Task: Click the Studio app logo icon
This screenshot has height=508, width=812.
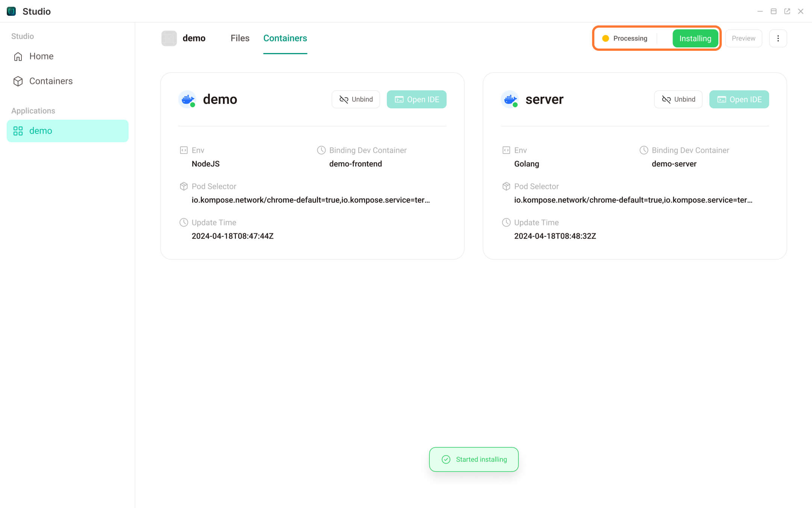Action: click(x=11, y=11)
